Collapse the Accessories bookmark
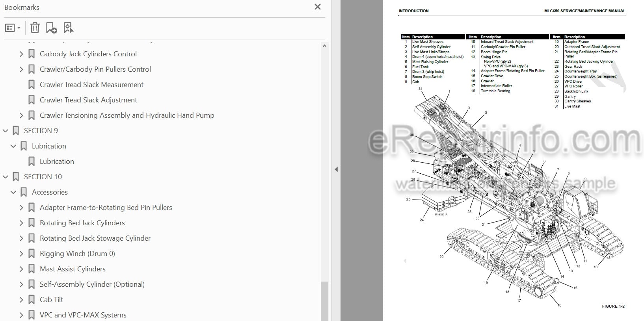 (13, 192)
